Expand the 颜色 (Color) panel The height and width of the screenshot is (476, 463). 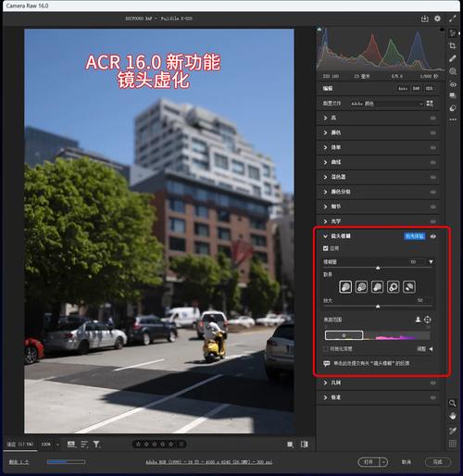[x=325, y=132]
